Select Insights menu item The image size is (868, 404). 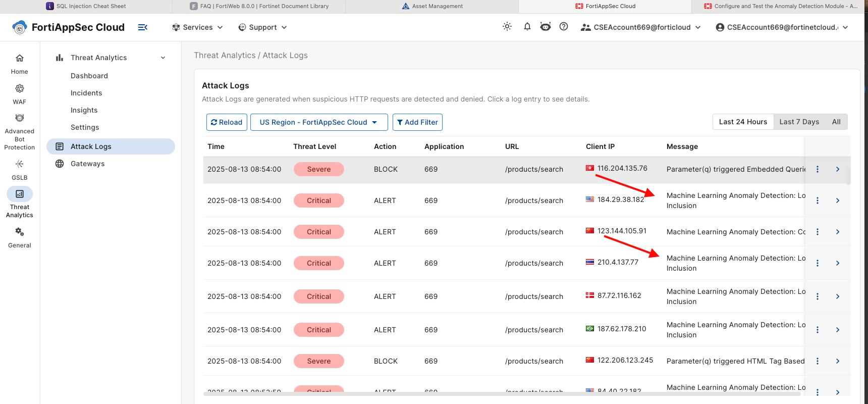84,110
